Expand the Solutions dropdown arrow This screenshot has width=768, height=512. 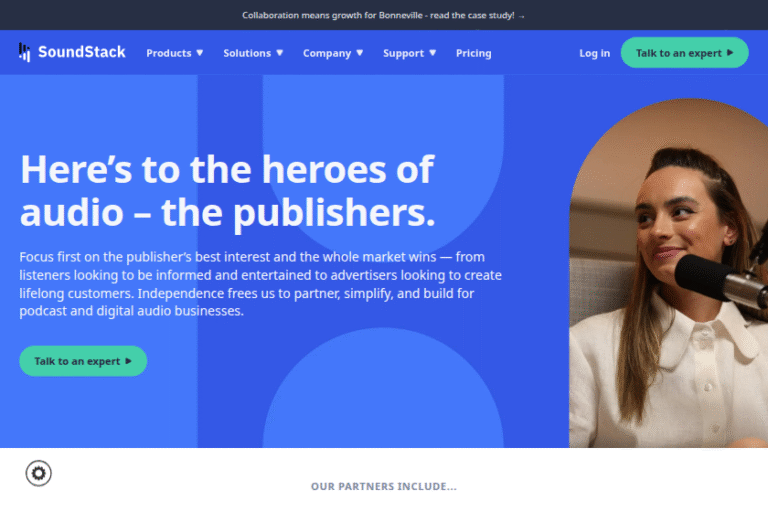[x=280, y=53]
